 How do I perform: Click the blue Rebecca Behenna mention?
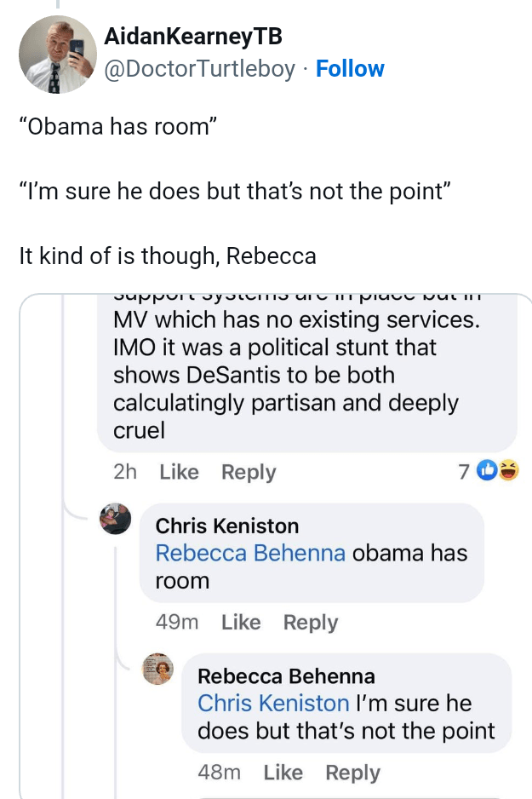click(250, 553)
